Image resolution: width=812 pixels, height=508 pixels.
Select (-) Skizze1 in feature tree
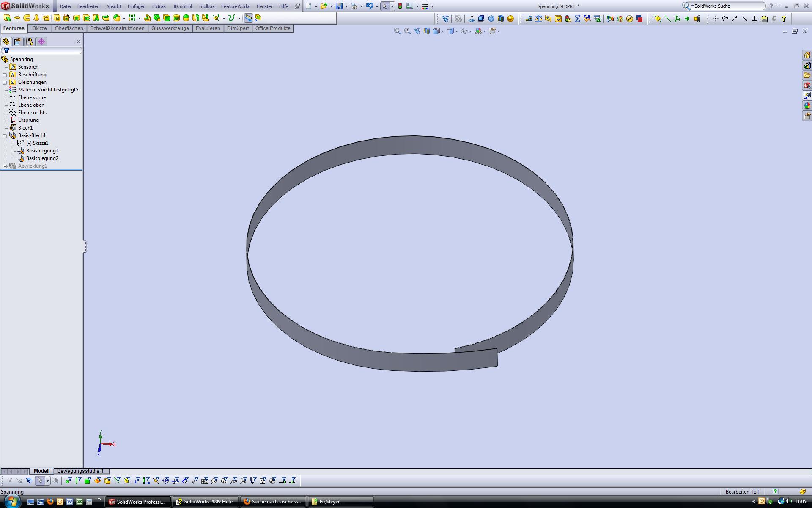coord(37,143)
